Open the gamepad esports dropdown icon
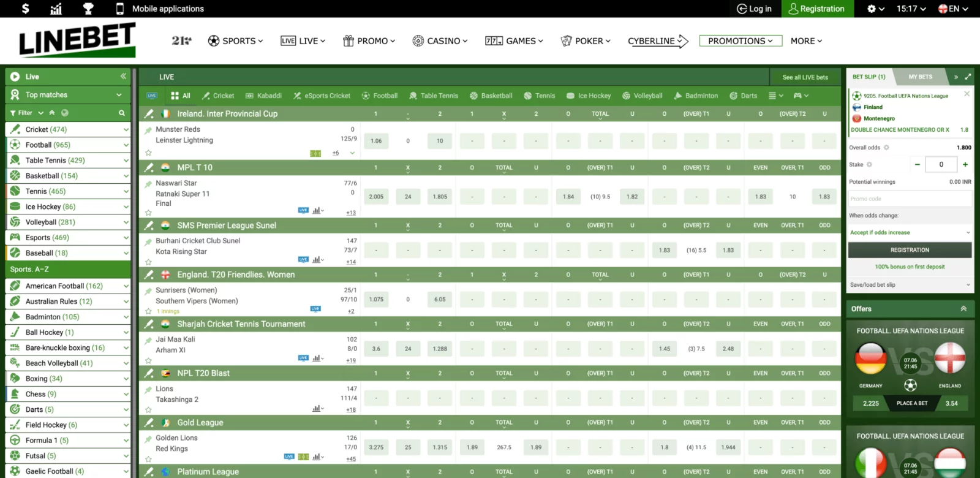980x478 pixels. [801, 96]
